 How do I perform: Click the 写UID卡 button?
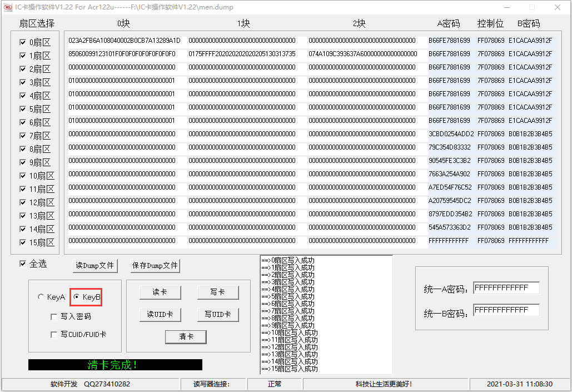pyautogui.click(x=218, y=315)
